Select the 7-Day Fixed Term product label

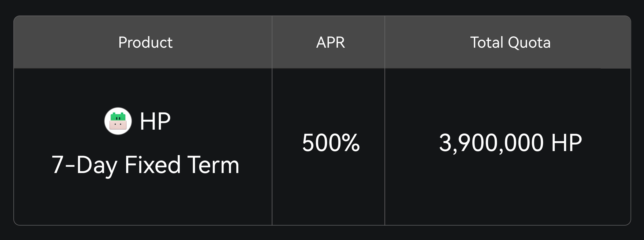click(x=145, y=165)
